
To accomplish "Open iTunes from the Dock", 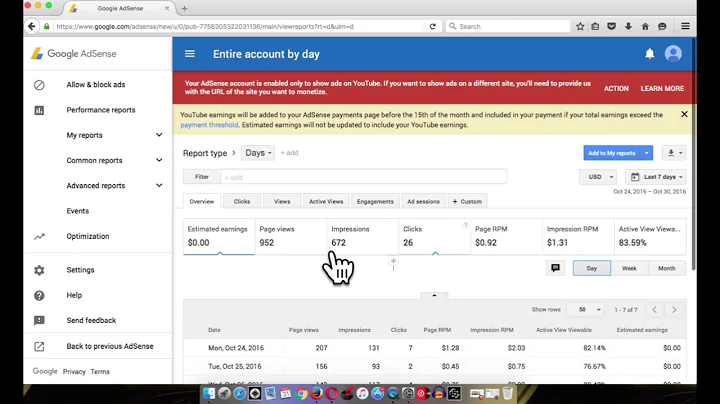I will [x=362, y=393].
